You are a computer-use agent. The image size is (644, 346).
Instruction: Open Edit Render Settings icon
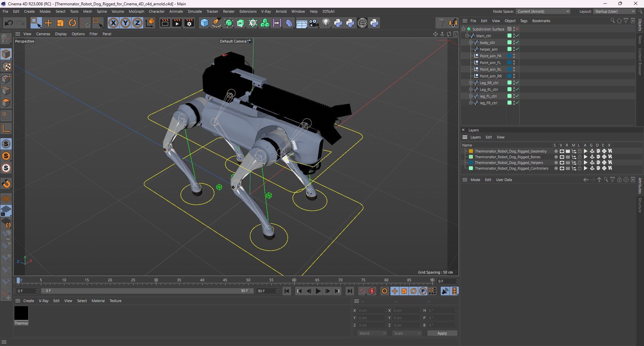coord(190,23)
